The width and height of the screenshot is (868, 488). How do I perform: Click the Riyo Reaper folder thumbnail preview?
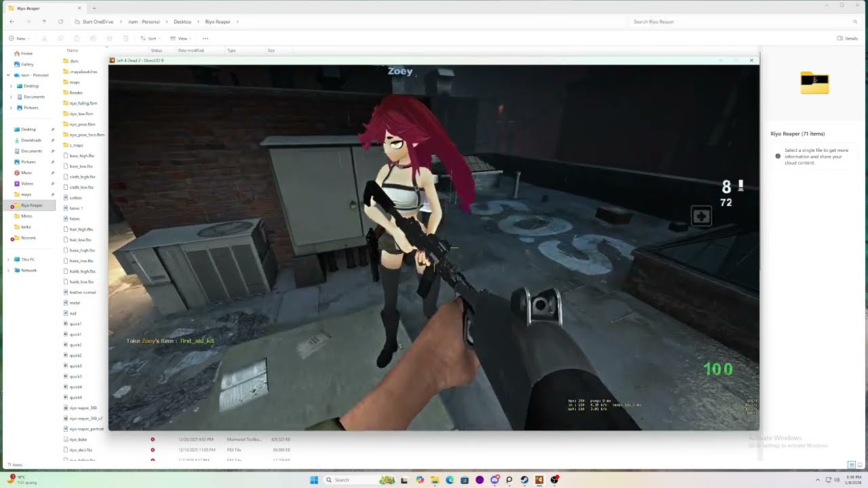click(814, 83)
